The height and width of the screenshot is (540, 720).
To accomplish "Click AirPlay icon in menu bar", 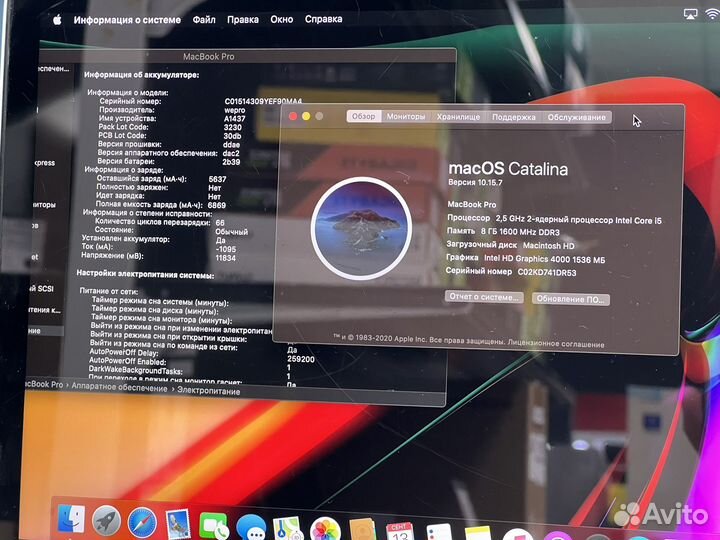I will click(x=690, y=14).
